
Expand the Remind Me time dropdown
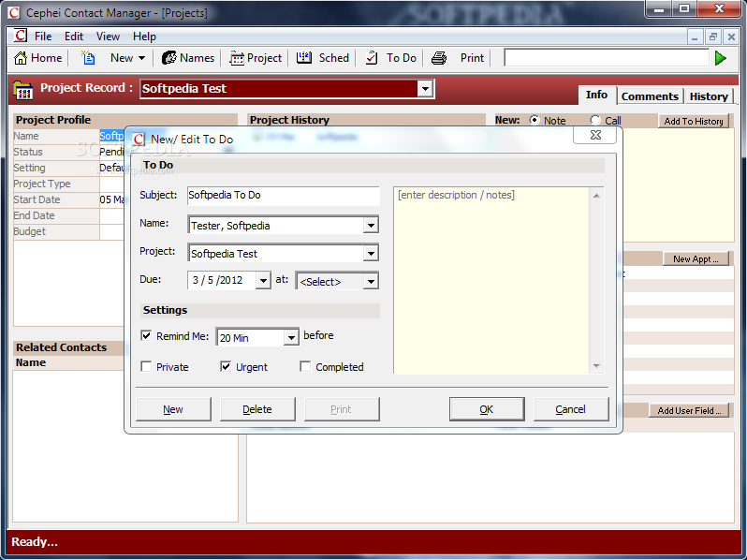click(x=290, y=338)
